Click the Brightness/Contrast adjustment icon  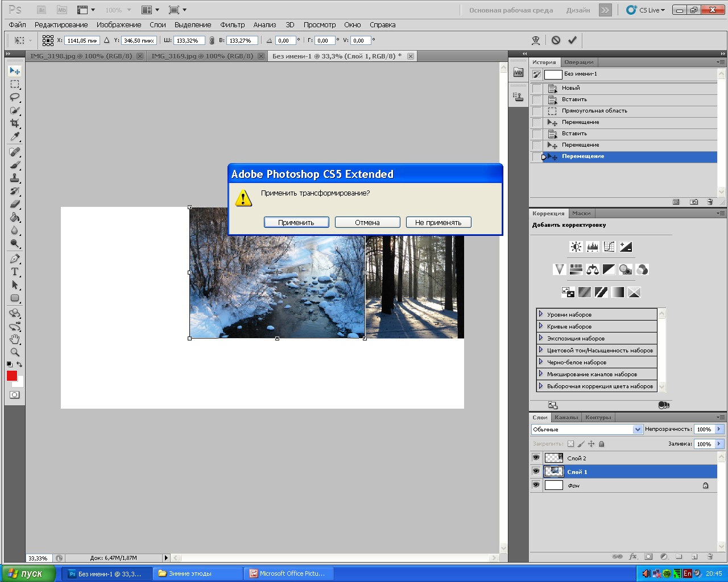pyautogui.click(x=576, y=247)
